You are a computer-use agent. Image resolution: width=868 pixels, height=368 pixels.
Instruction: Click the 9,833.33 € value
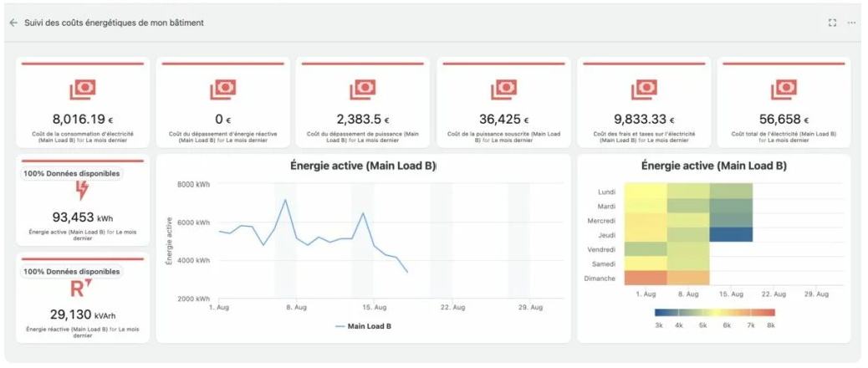pyautogui.click(x=644, y=119)
